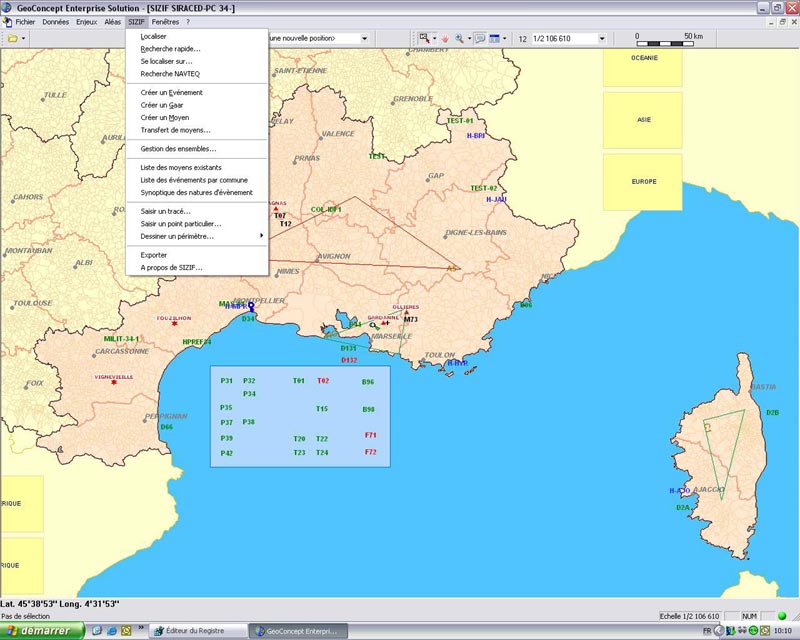Choose Localiser from the SIZIF menu

197,36
